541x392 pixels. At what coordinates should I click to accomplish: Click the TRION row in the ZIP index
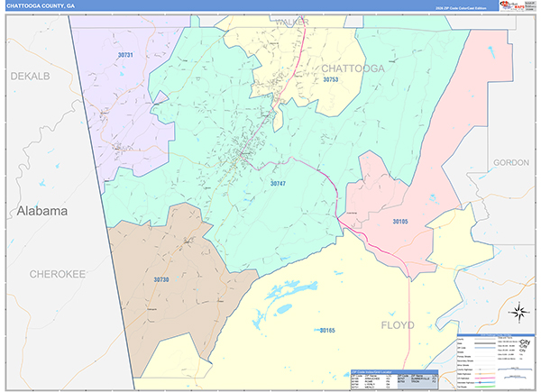coord(417,382)
